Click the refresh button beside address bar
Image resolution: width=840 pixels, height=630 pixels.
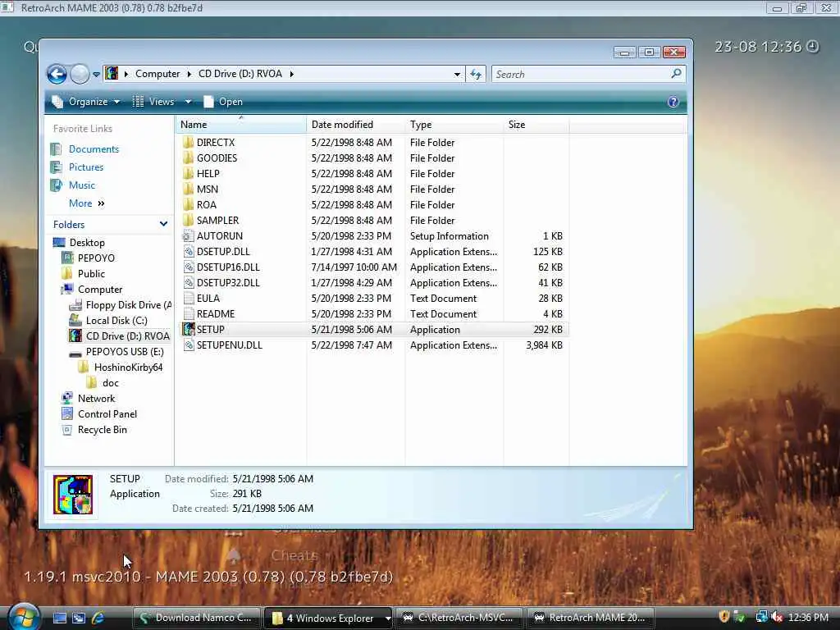476,75
